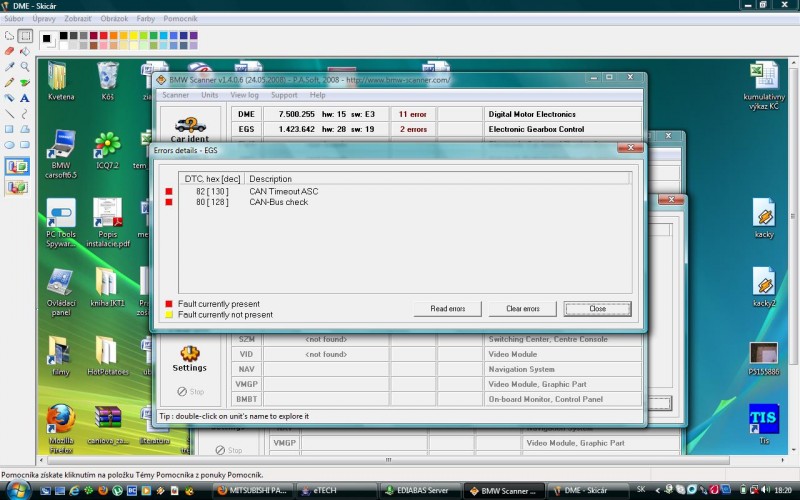The width and height of the screenshot is (800, 500).
Task: Open the Windows Start orb
Action: (17, 490)
